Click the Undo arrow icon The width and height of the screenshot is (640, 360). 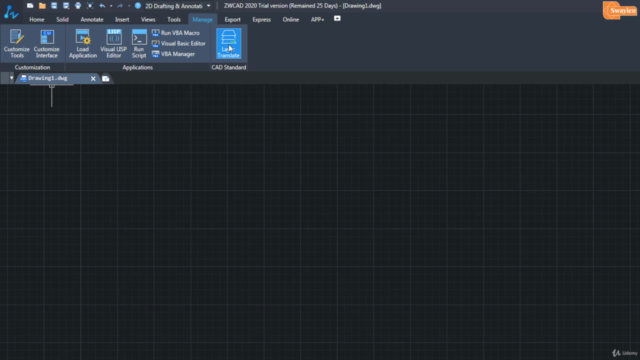102,6
